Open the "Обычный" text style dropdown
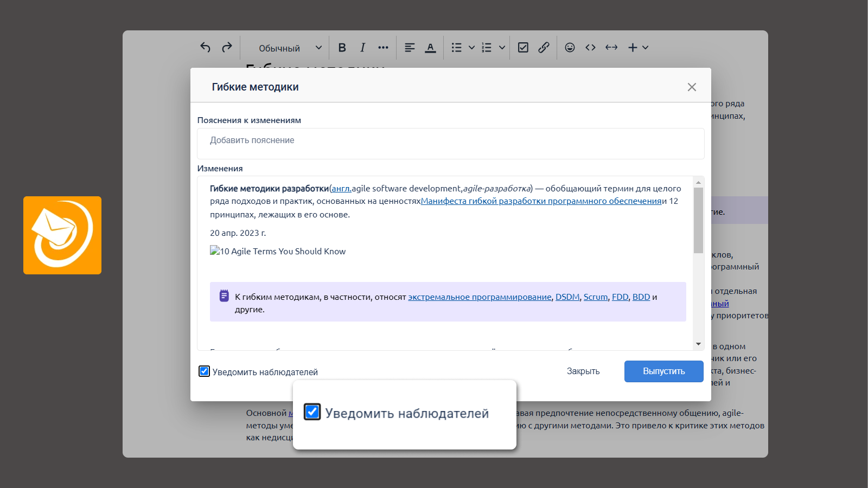 click(290, 48)
